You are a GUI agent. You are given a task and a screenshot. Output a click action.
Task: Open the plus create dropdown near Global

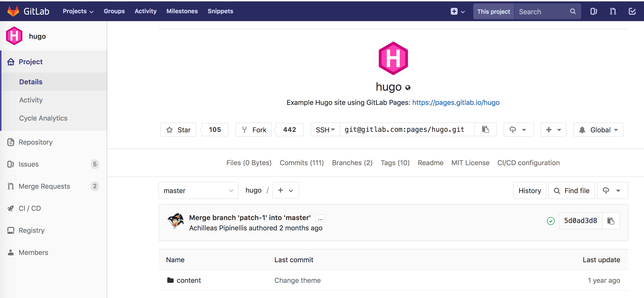(x=553, y=130)
